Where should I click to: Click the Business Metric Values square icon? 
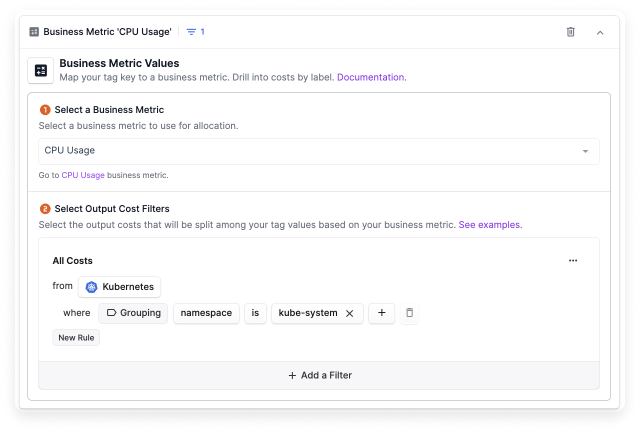coord(41,70)
